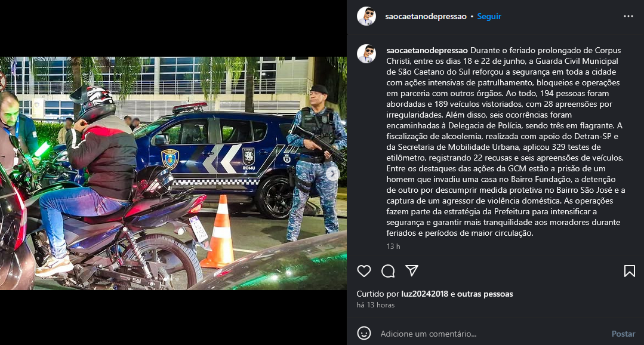This screenshot has height=345, width=644.
Task: Open saocaetanodepressao username in the caption
Action: pos(427,51)
